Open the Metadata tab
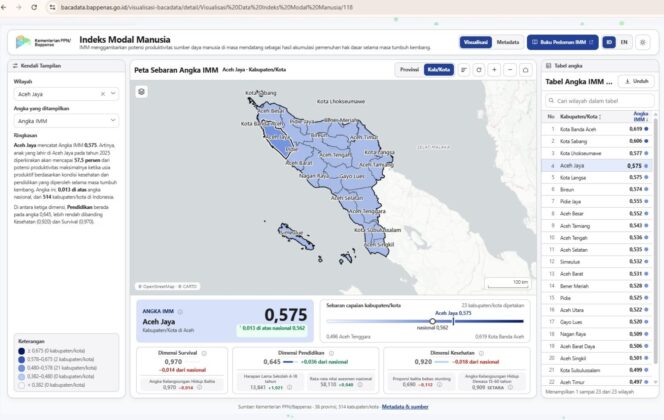Image resolution: width=664 pixels, height=420 pixels. pos(507,42)
